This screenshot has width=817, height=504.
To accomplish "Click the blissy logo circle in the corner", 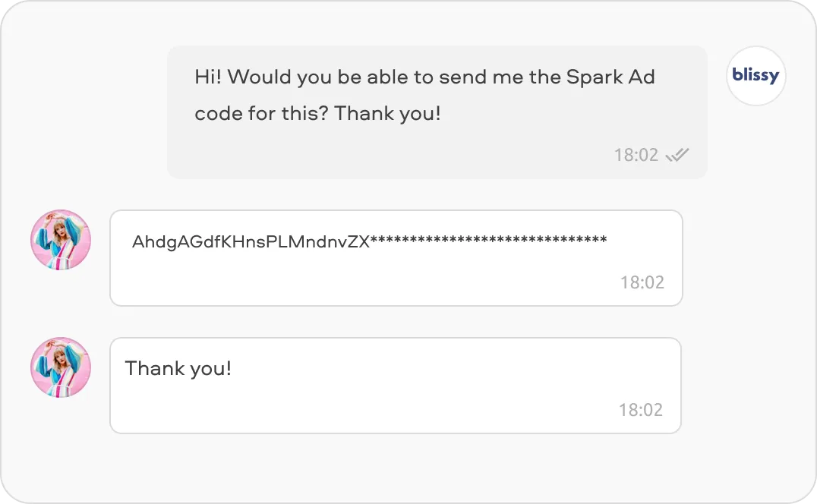I will pyautogui.click(x=755, y=76).
